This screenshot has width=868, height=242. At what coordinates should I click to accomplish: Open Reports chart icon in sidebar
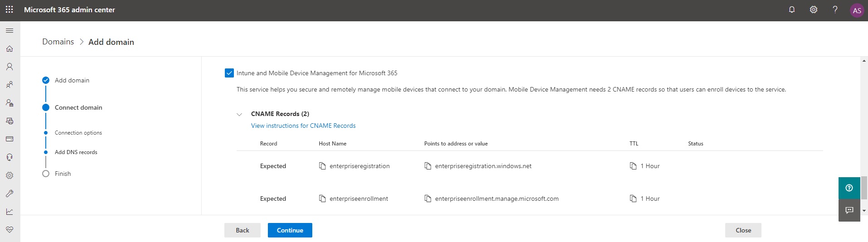pyautogui.click(x=10, y=212)
